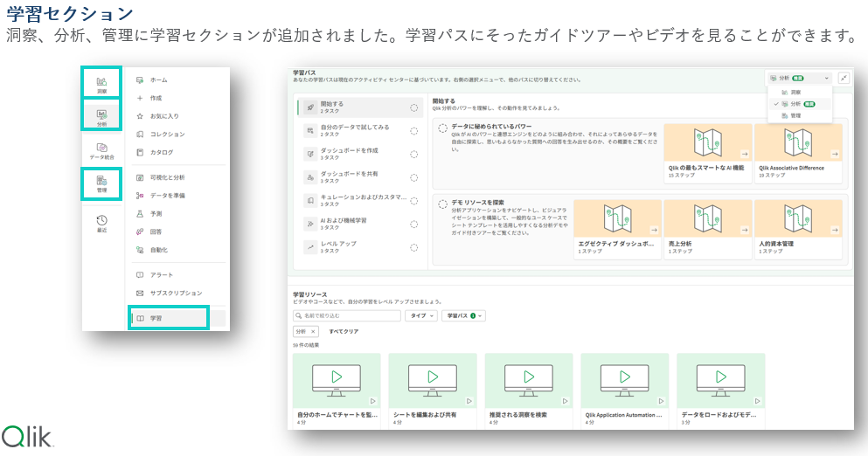Select the レベル アップ step
Viewport: 868px width, 456px height.
(x=360, y=247)
